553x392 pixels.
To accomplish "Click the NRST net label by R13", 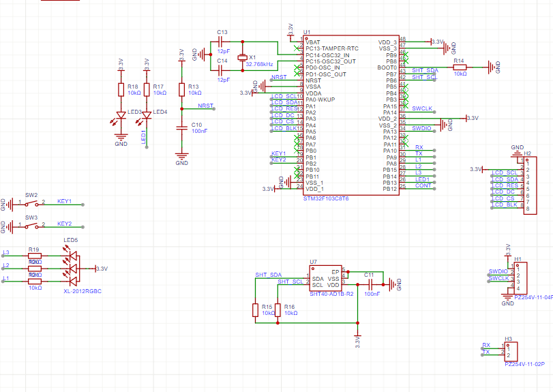I will click(x=205, y=106).
